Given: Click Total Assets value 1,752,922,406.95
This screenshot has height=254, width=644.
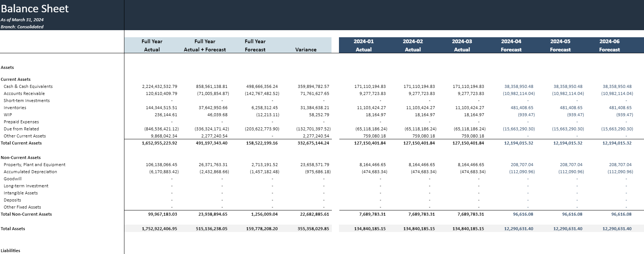Looking at the screenshot, I should pyautogui.click(x=159, y=229).
